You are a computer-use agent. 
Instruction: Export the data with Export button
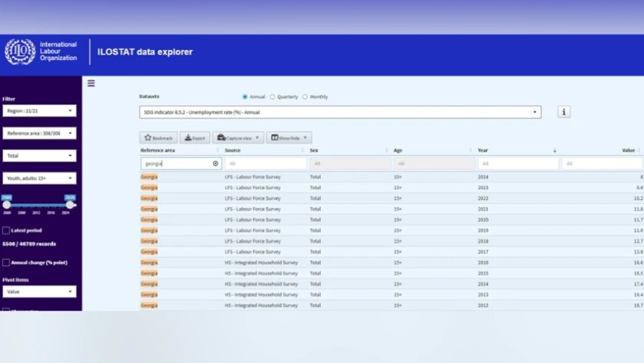tap(194, 137)
